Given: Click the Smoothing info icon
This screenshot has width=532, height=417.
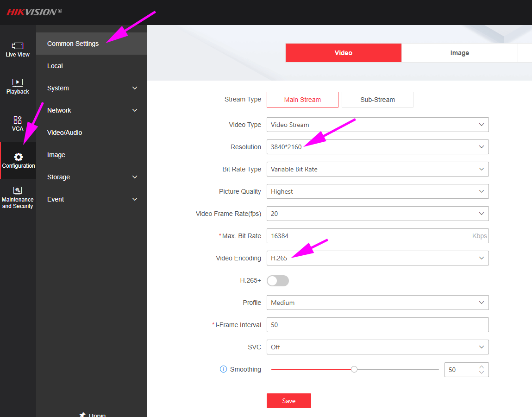Looking at the screenshot, I should [223, 369].
